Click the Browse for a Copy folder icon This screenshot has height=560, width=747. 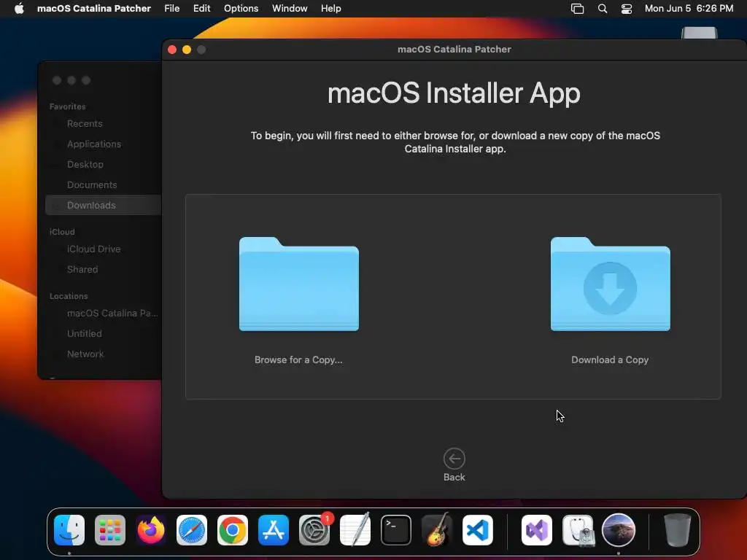(298, 284)
